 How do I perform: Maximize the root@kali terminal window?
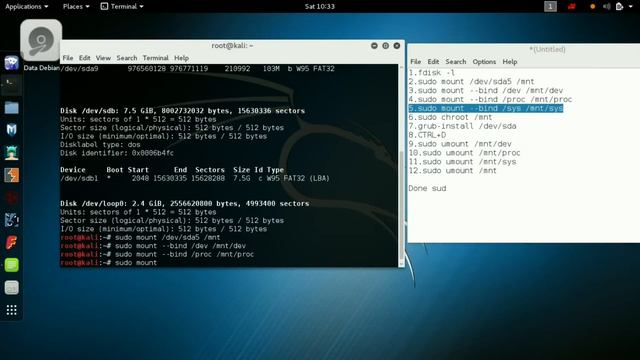[x=385, y=46]
